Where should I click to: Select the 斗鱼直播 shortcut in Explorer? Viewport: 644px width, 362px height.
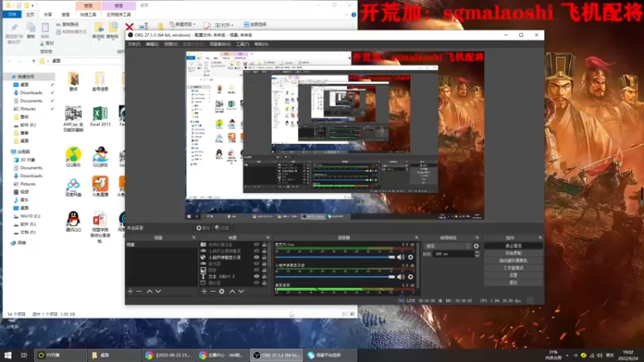tap(100, 187)
